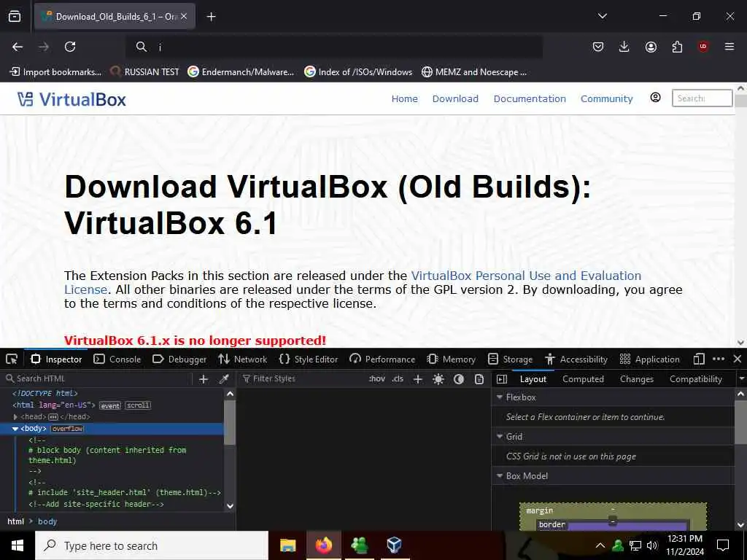Save page to Pocket
The height and width of the screenshot is (560, 747).
coord(598,47)
